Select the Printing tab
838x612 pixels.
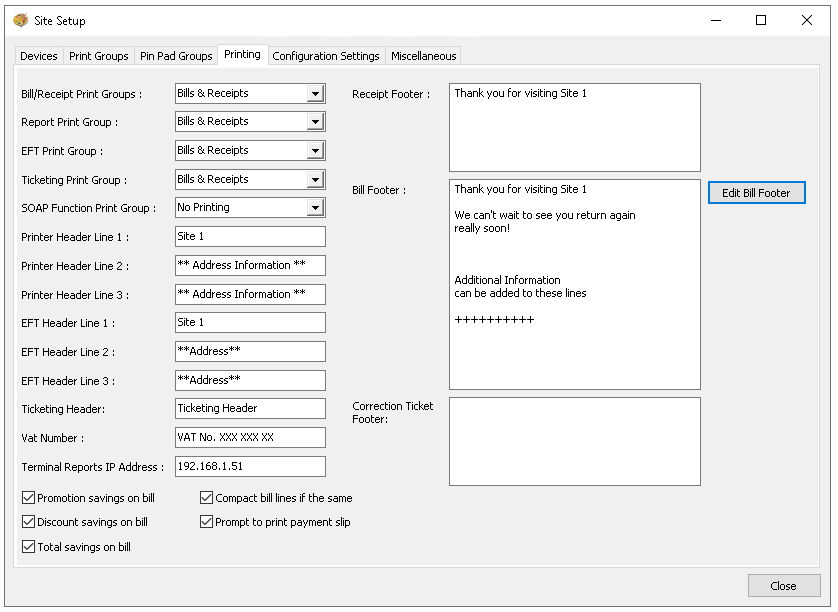[242, 55]
